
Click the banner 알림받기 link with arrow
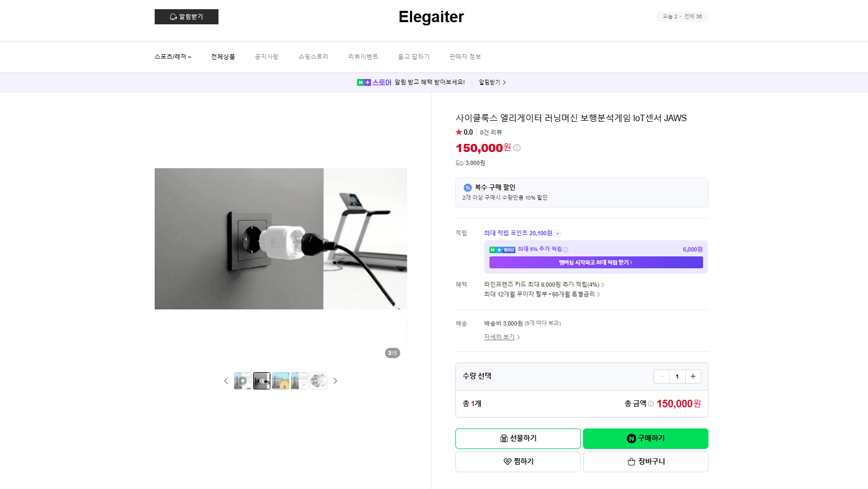coord(492,82)
